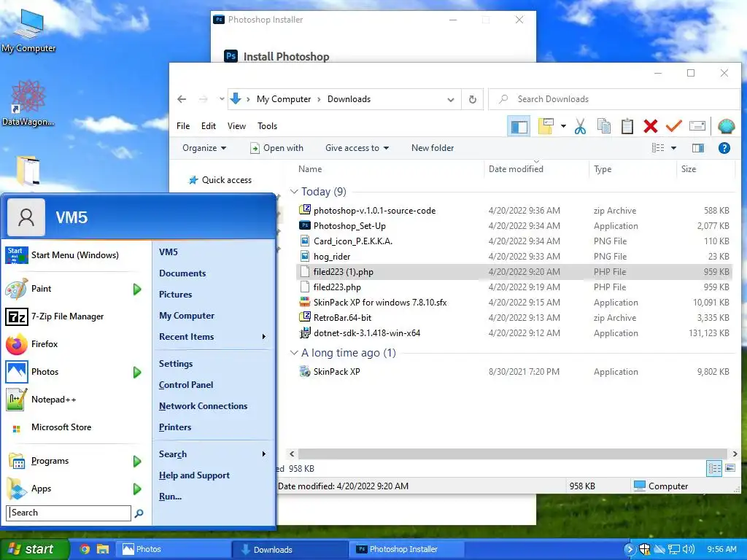Open the Give access to dropdown

click(357, 148)
